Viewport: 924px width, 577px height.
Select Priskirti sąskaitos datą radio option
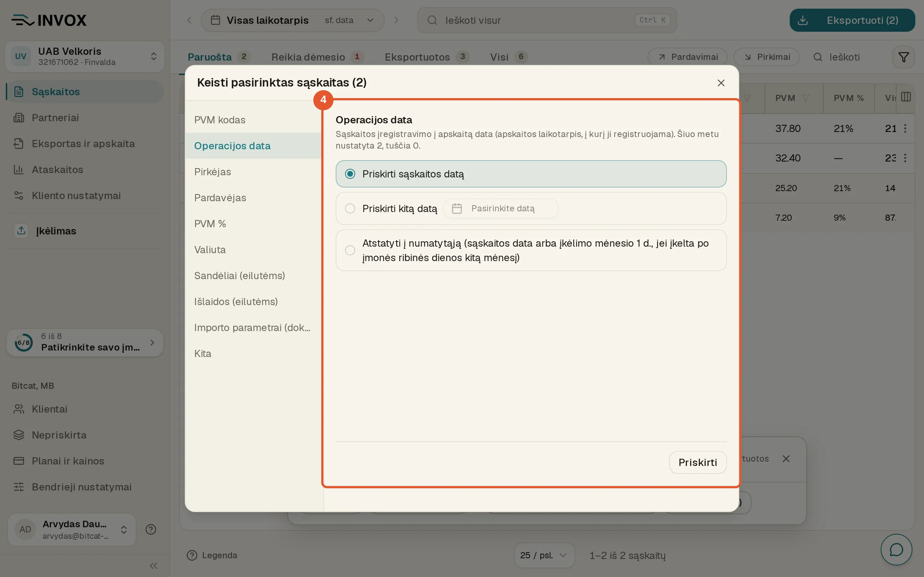531,173
